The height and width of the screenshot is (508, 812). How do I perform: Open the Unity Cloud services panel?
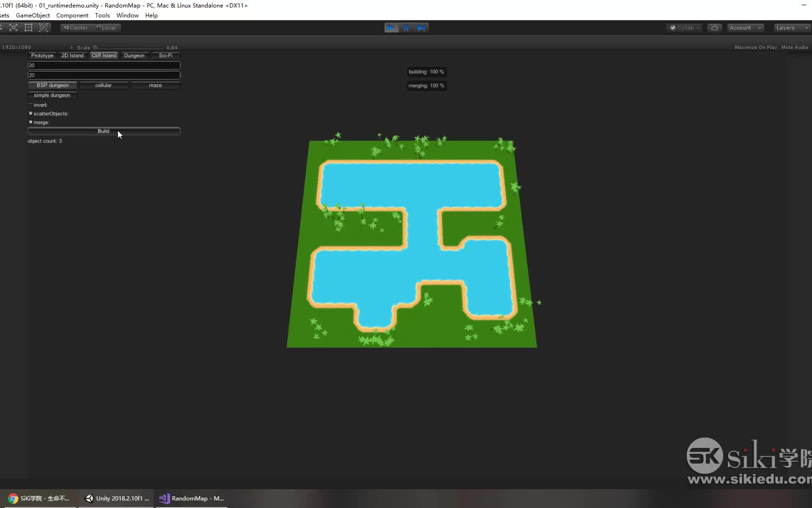[714, 28]
